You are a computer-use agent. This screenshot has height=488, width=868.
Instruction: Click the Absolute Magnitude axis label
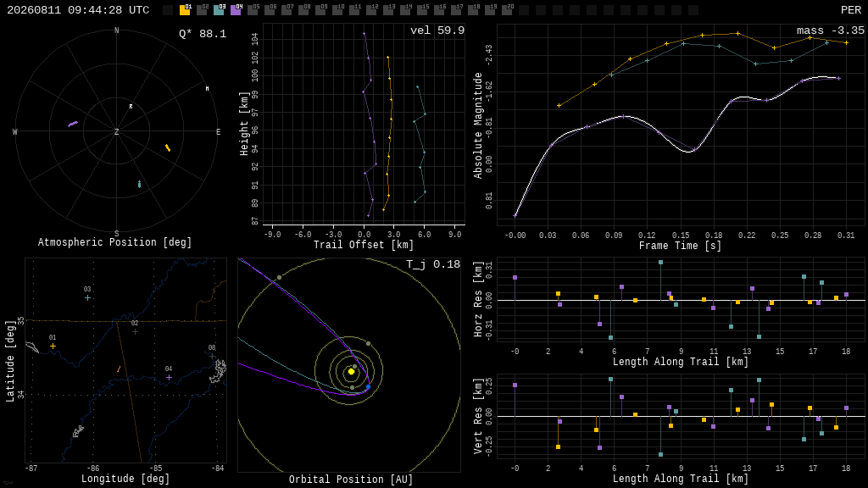[478, 125]
